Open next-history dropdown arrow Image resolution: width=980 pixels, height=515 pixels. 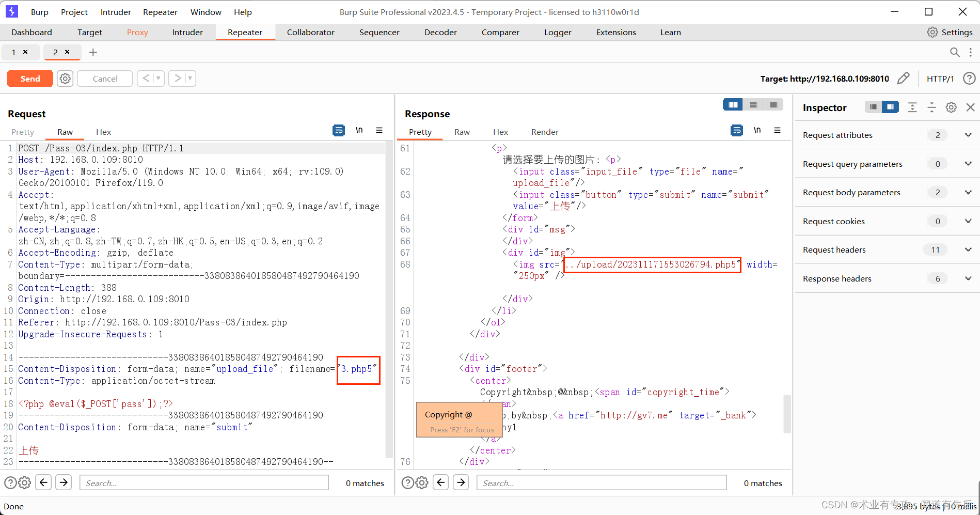pyautogui.click(x=190, y=79)
